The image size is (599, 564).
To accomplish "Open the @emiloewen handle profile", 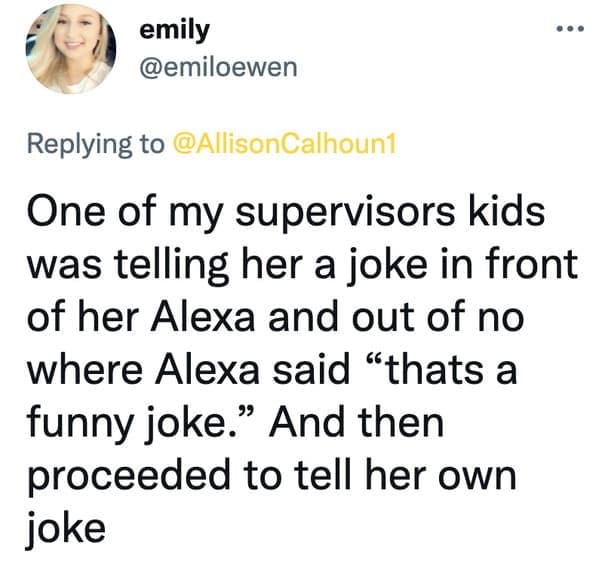I will pyautogui.click(x=218, y=68).
